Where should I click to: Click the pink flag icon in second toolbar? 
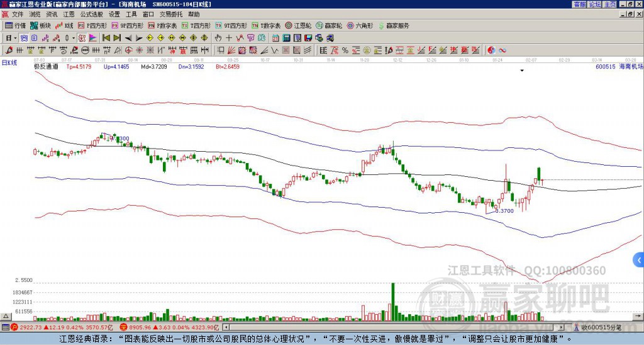[x=93, y=38]
